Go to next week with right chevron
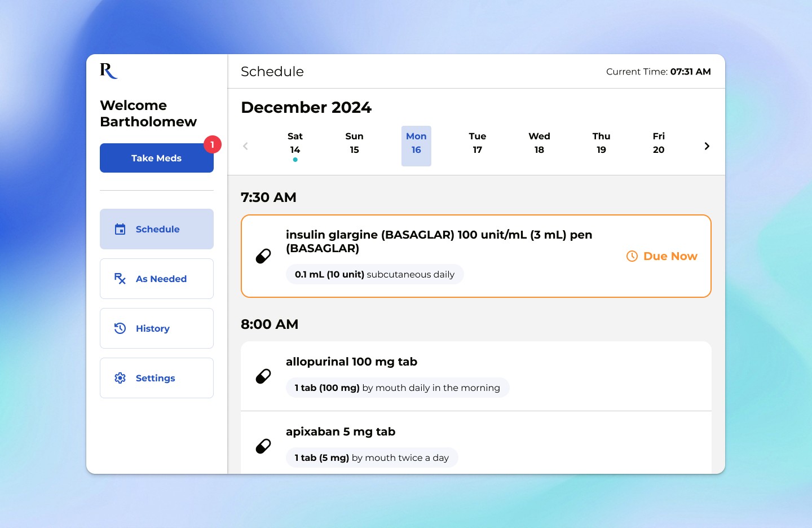812x528 pixels. [707, 146]
